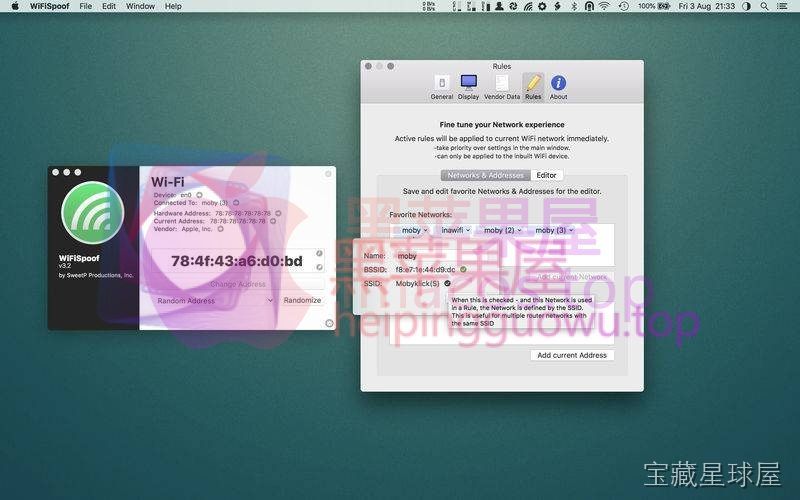Viewport: 800px width, 500px height.
Task: Open the Spotlight search icon
Action: 764,6
